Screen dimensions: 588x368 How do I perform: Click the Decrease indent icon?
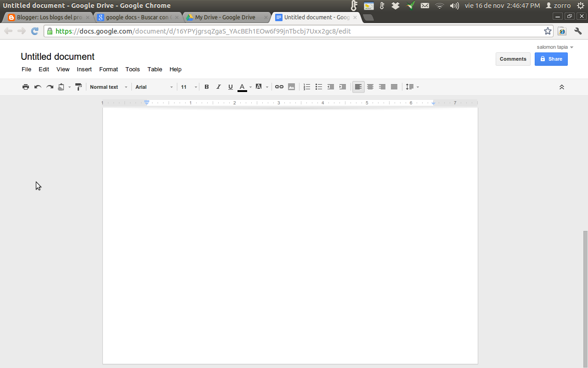330,86
